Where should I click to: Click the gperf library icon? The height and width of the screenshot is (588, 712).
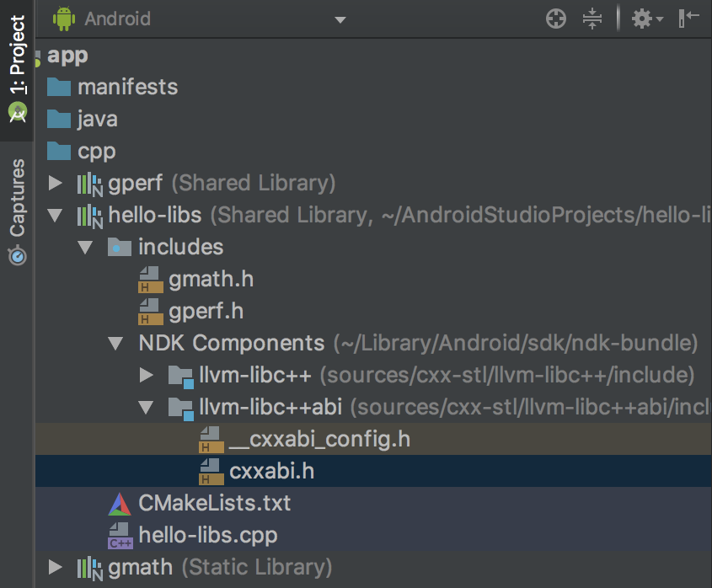[x=90, y=184]
